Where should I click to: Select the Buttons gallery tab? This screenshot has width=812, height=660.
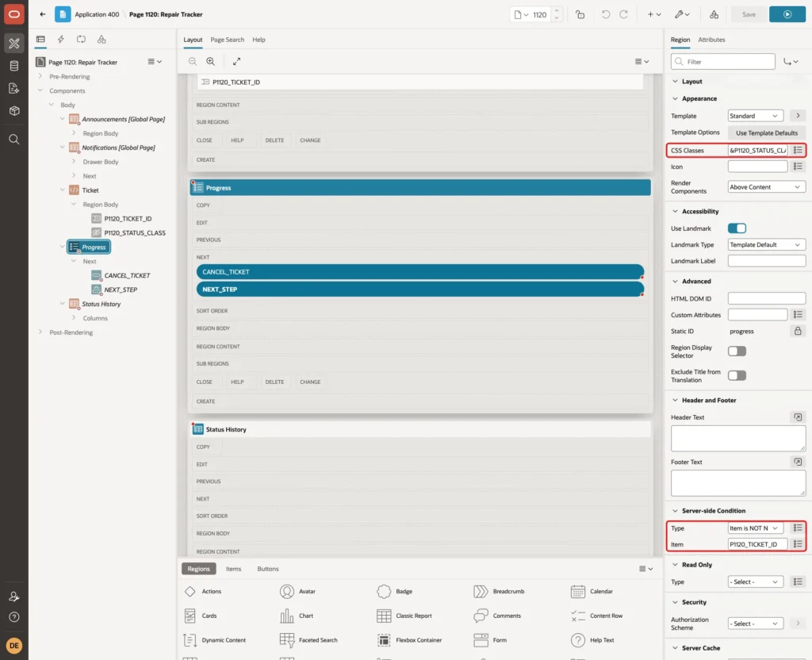268,569
